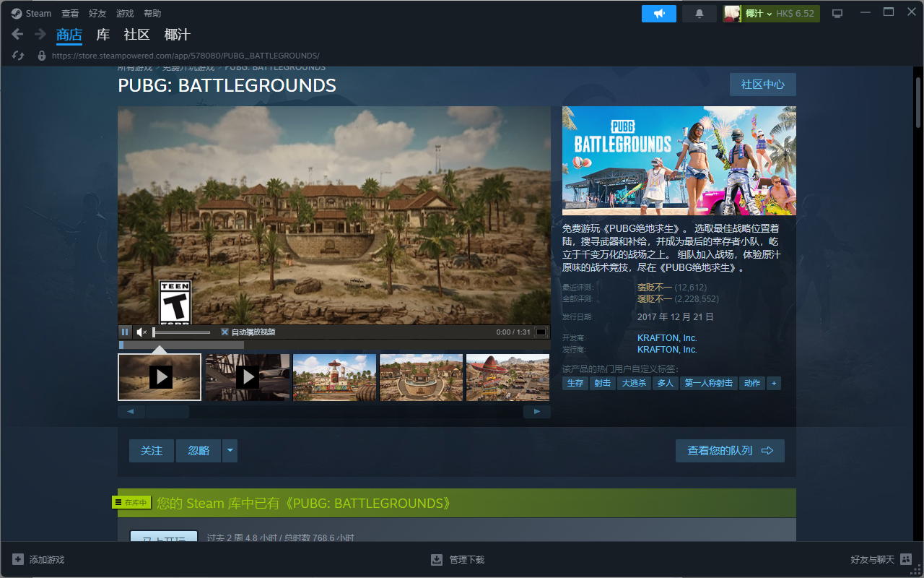
Task: Adjust the video volume slider
Action: click(x=181, y=332)
